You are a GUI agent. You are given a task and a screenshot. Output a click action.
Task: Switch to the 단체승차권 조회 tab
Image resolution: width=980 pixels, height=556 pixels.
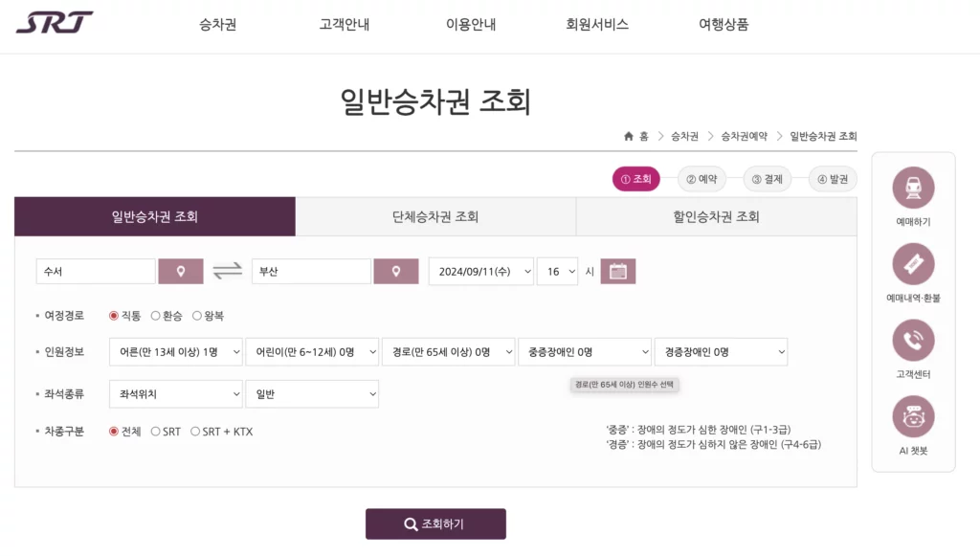pyautogui.click(x=435, y=217)
